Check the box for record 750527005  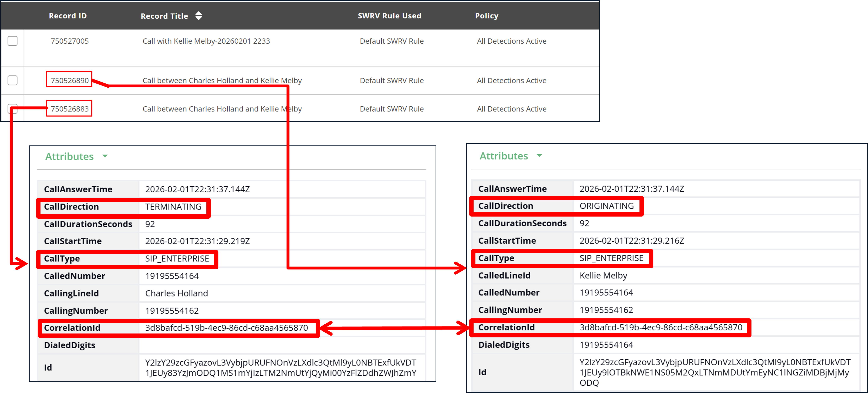click(12, 41)
